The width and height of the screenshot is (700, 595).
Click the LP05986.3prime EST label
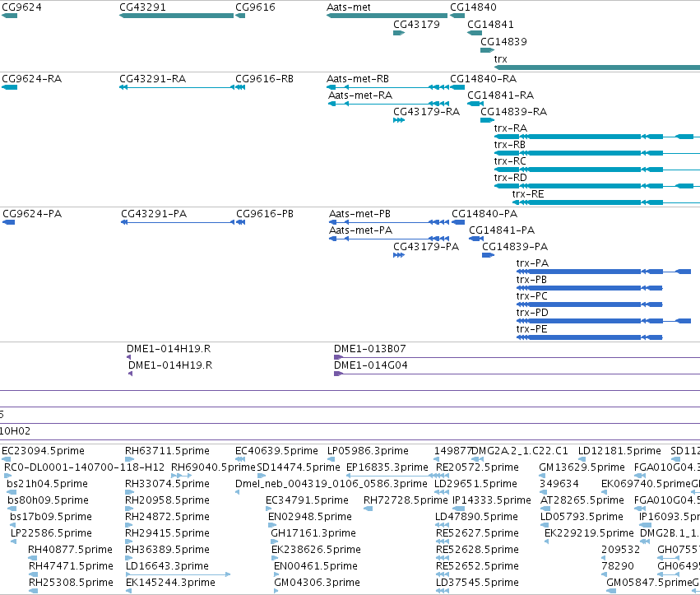click(x=368, y=451)
